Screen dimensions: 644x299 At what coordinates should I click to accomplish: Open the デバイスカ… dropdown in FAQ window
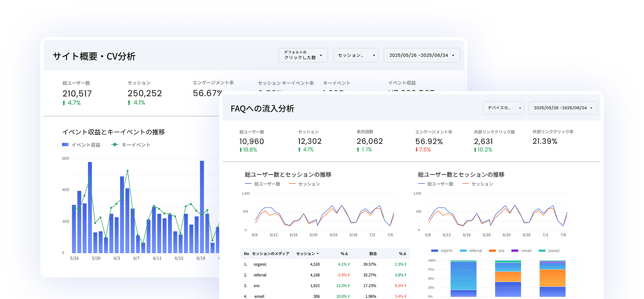coord(504,108)
